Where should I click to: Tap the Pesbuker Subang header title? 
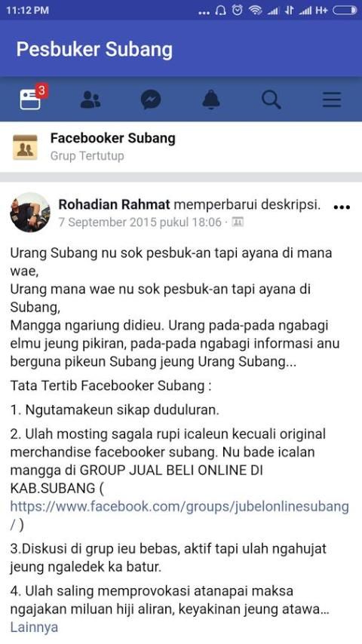point(94,49)
